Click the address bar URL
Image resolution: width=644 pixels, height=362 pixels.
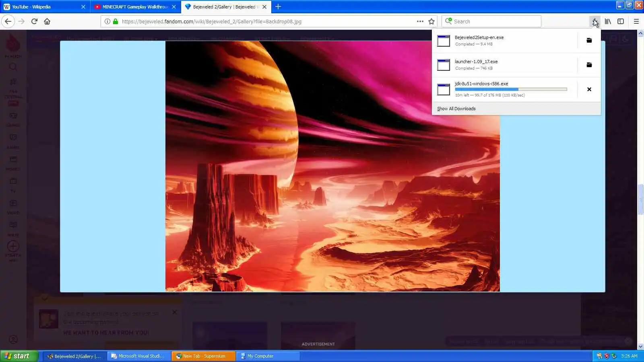click(x=211, y=22)
